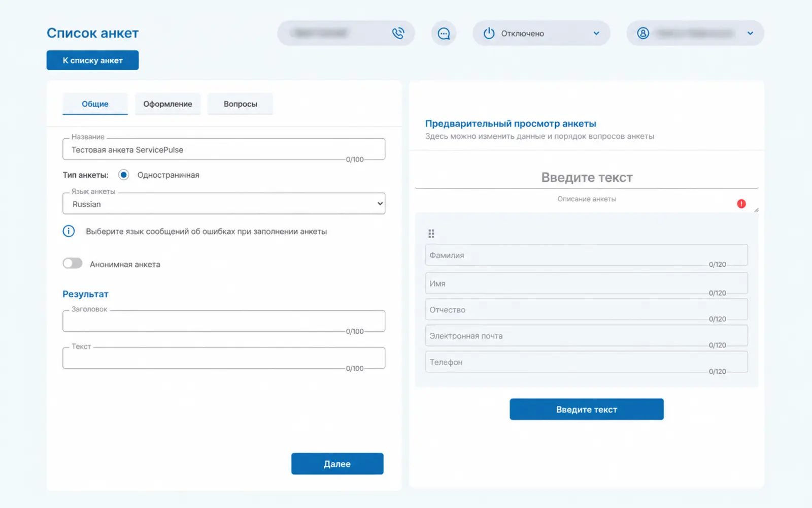Click the red error alert icon
This screenshot has height=508, width=812.
(741, 204)
